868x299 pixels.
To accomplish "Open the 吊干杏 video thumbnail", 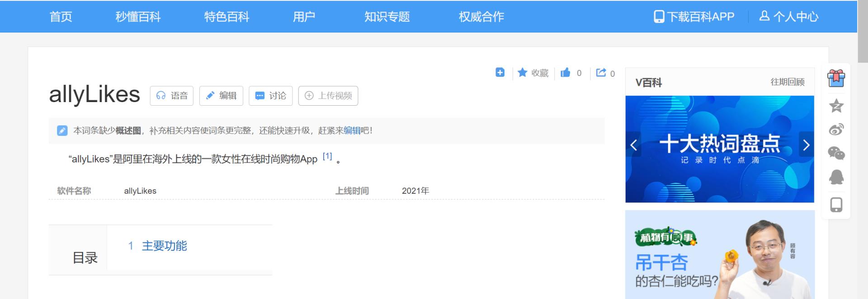I will tap(720, 255).
